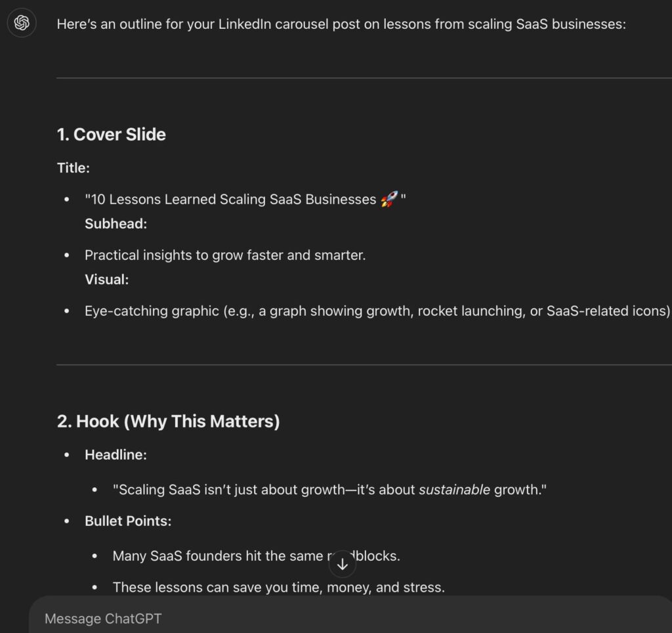The height and width of the screenshot is (633, 672).
Task: Click the '1. Cover Slide' heading
Action: (x=112, y=135)
